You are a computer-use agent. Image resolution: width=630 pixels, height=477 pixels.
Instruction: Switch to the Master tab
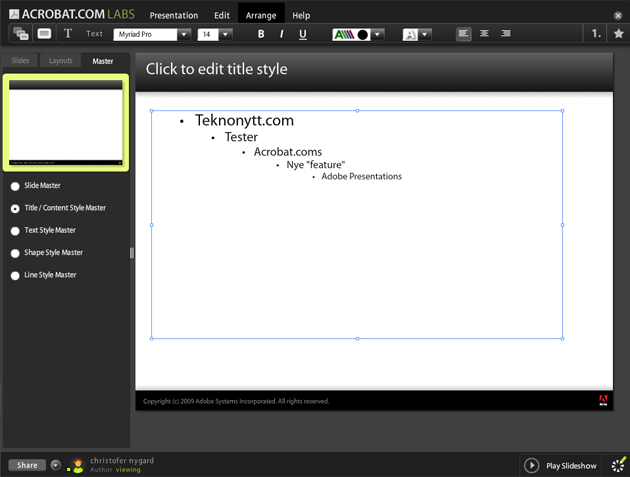[103, 61]
